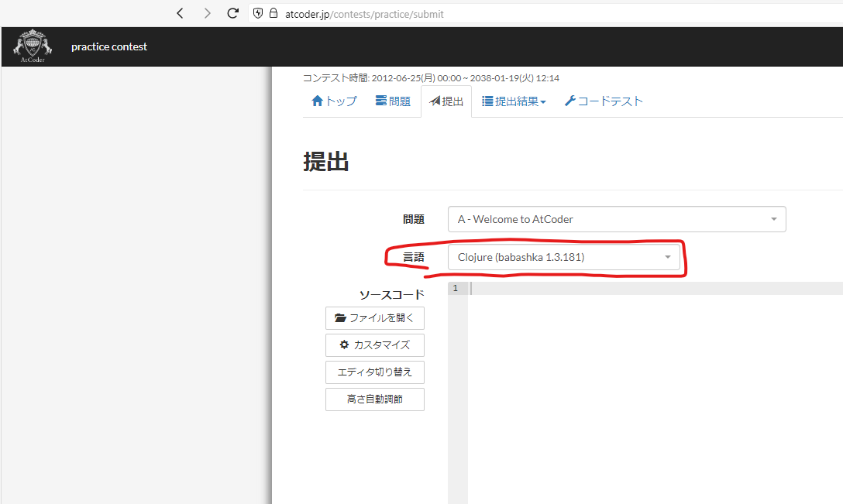Image resolution: width=843 pixels, height=504 pixels.
Task: Switch to the 問題 tab
Action: (x=393, y=101)
